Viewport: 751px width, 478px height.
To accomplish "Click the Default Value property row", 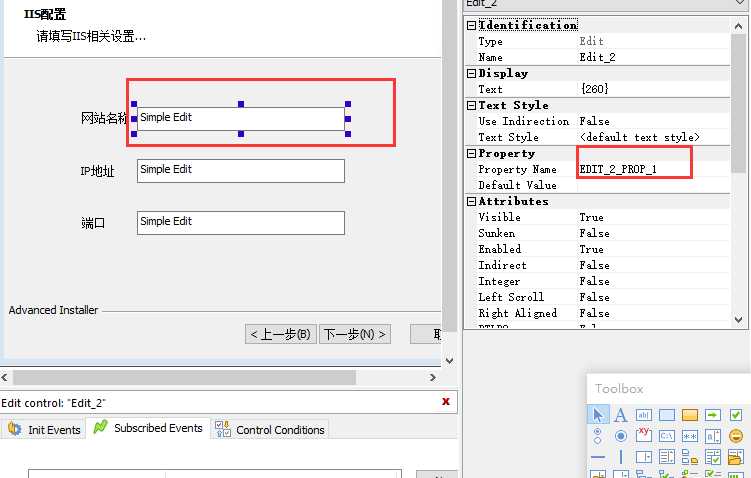I will point(598,185).
